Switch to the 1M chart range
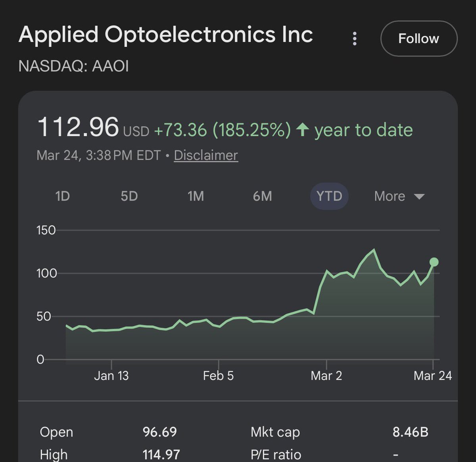The height and width of the screenshot is (462, 476). [196, 196]
